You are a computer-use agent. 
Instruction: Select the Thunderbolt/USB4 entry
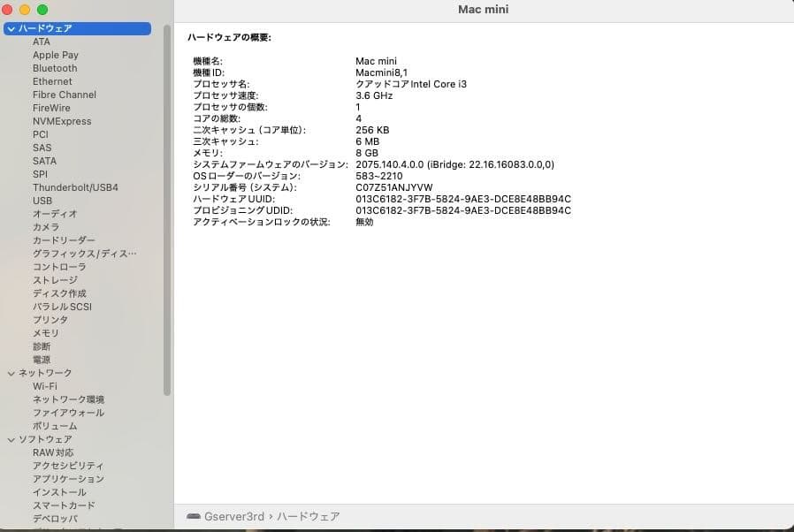coord(75,187)
